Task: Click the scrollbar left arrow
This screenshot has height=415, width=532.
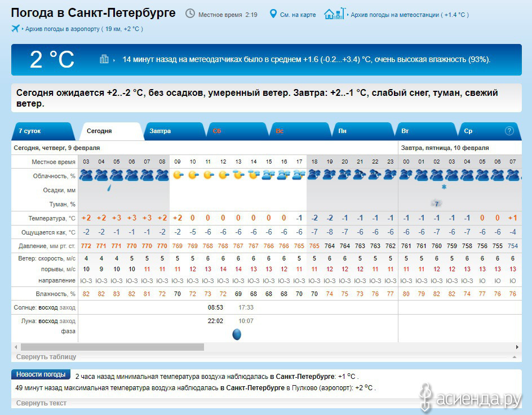Action: (x=16, y=347)
